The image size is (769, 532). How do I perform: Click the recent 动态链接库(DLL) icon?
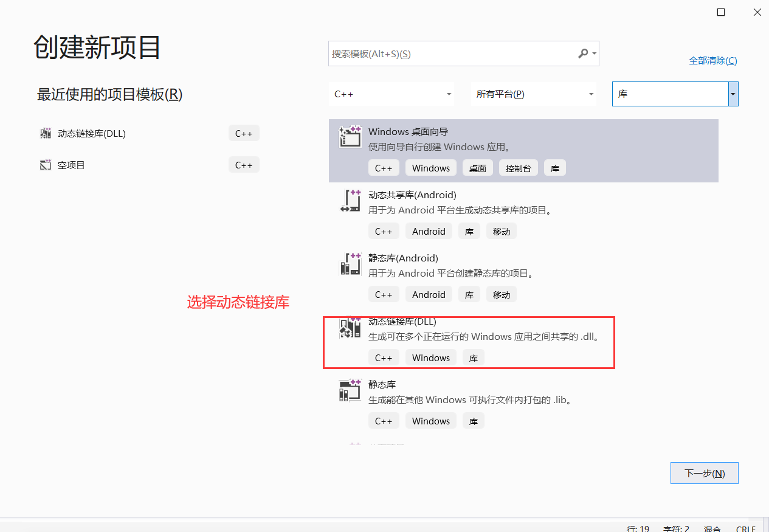[x=46, y=133]
